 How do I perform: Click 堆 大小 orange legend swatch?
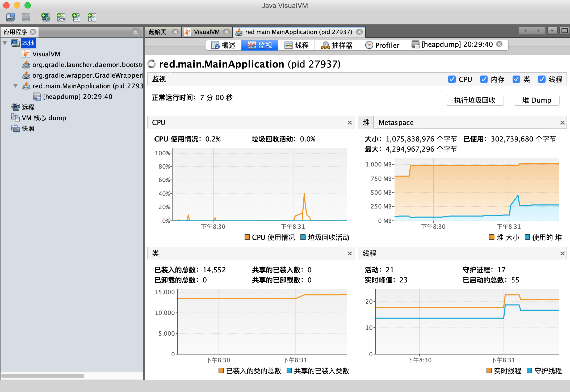tap(492, 237)
